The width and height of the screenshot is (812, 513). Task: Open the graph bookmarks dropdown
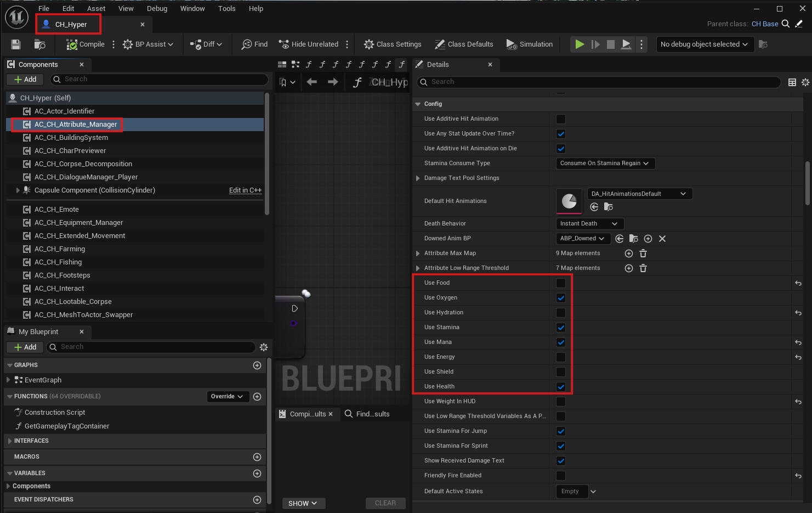click(288, 82)
